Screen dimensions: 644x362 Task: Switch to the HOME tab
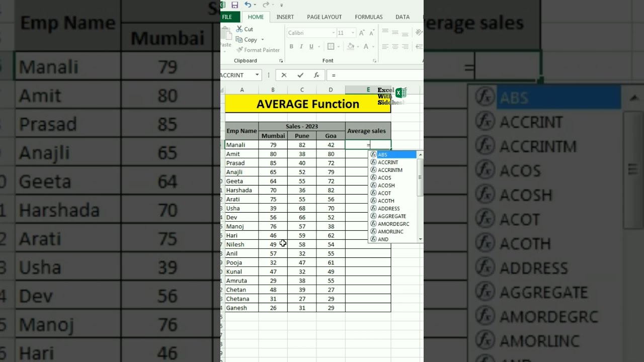point(256,17)
